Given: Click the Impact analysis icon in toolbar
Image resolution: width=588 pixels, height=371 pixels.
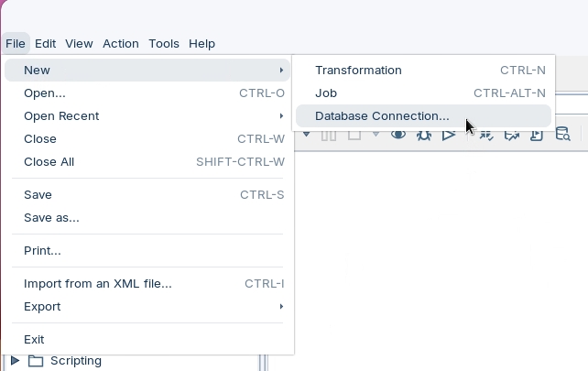Looking at the screenshot, I should 511,135.
